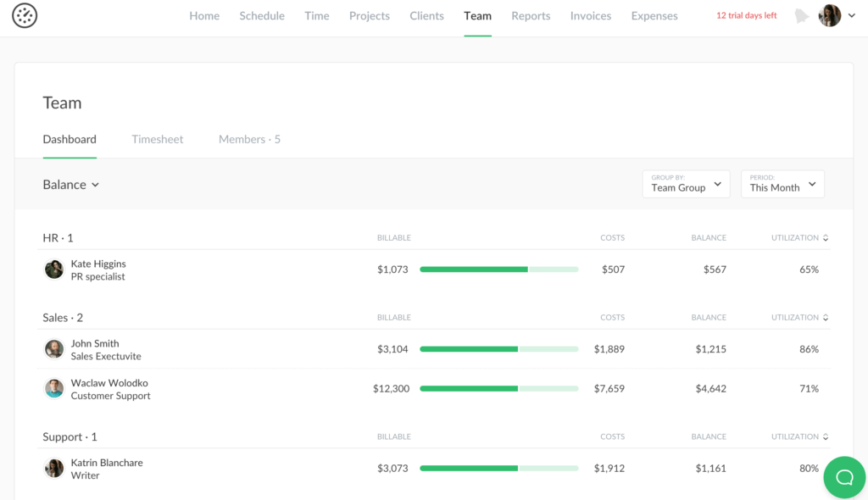Open the user profile avatar

point(829,15)
